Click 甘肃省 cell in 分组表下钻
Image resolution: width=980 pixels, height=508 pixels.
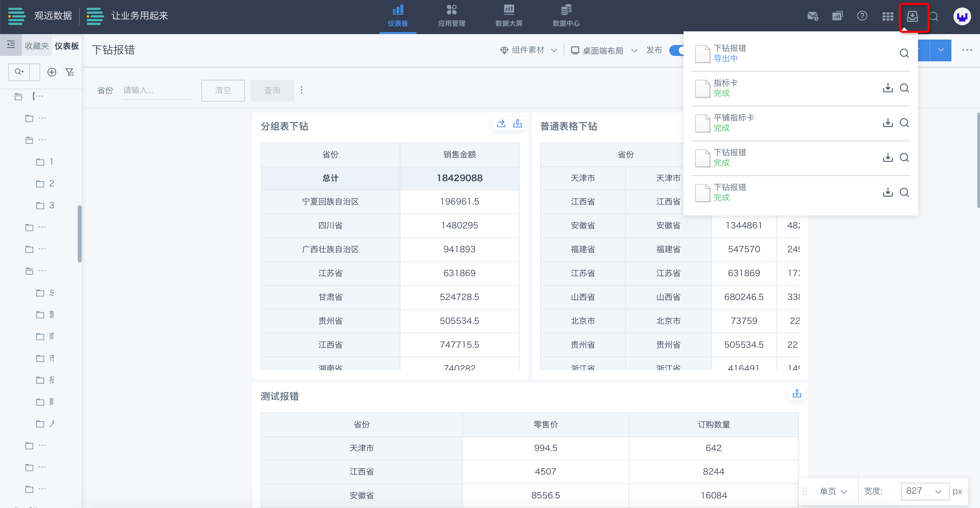point(330,297)
